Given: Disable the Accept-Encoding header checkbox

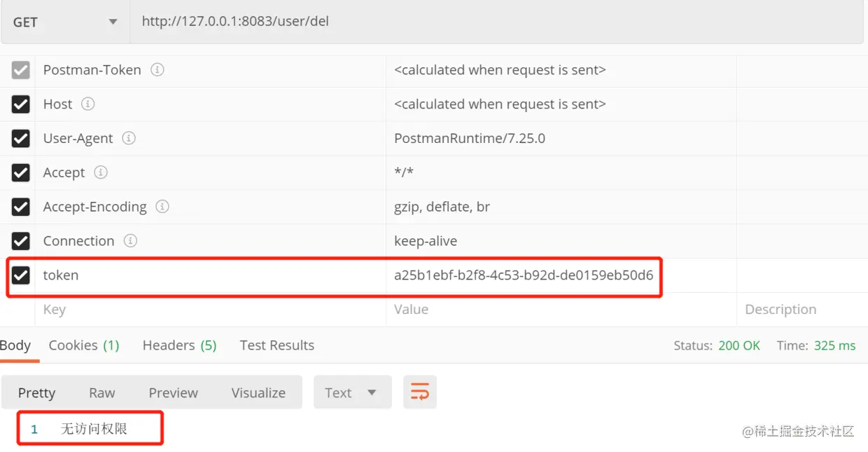Looking at the screenshot, I should pos(21,207).
